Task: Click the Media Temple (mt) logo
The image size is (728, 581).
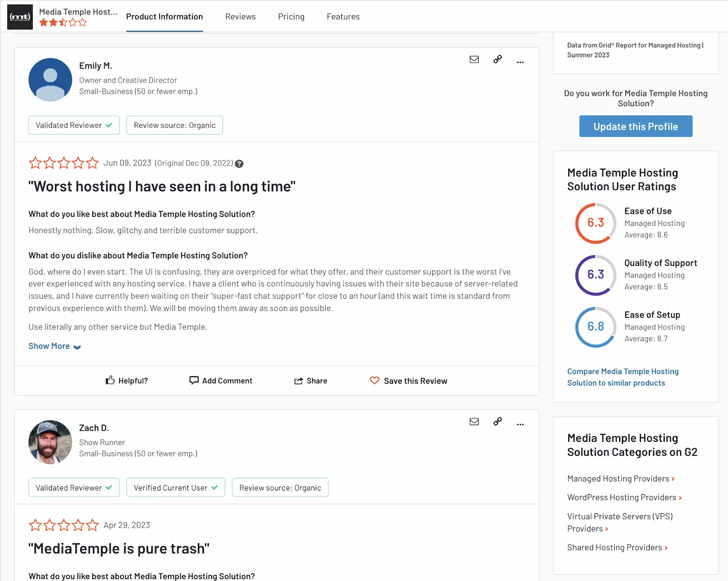Action: tap(20, 17)
